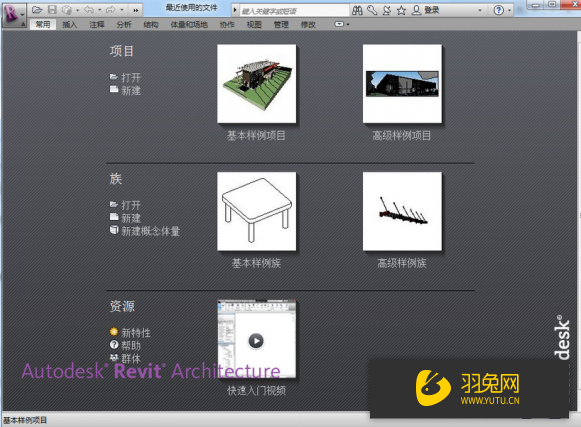Switch to the 体量和场地 ribbon tab
The height and width of the screenshot is (427, 581).
(189, 24)
